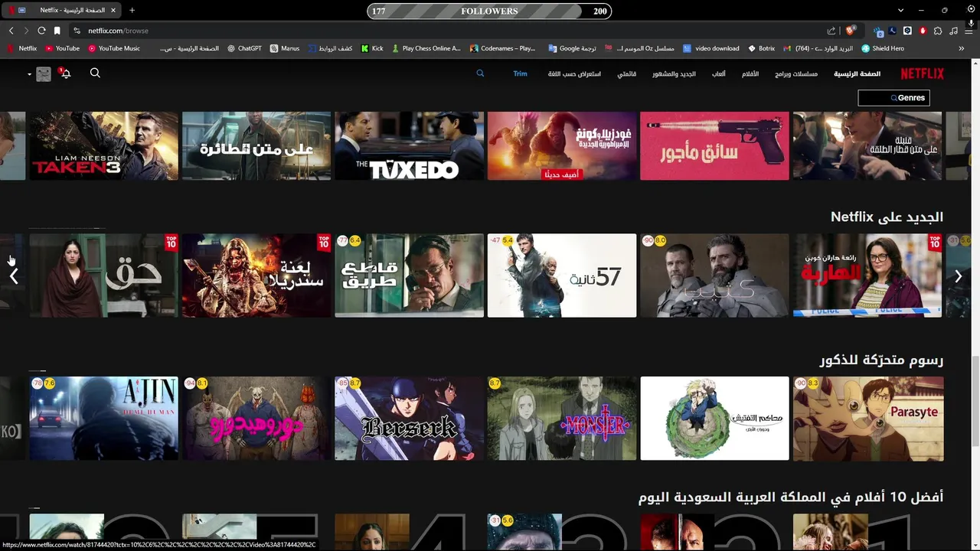Go back with the browser back arrow
The width and height of the screenshot is (980, 551).
tap(11, 31)
